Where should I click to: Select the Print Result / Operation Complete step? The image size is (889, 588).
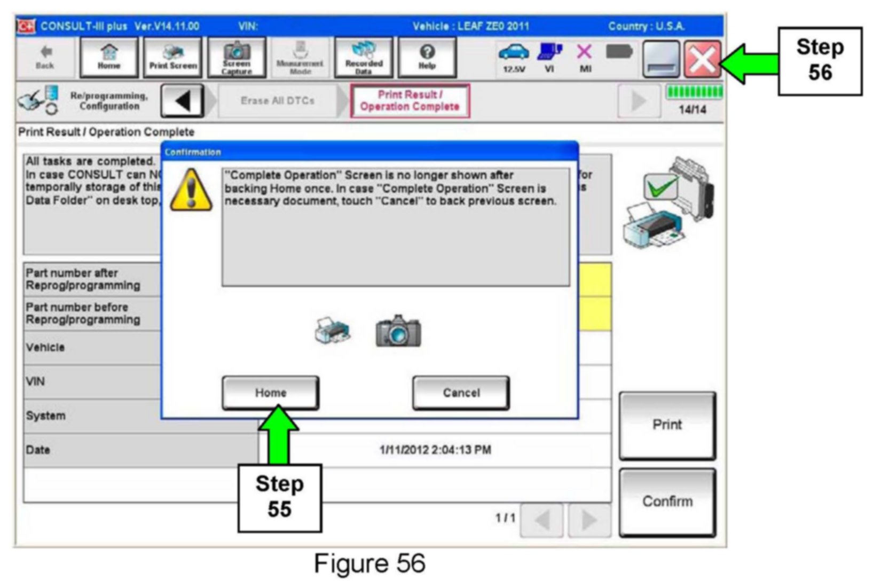[x=410, y=100]
